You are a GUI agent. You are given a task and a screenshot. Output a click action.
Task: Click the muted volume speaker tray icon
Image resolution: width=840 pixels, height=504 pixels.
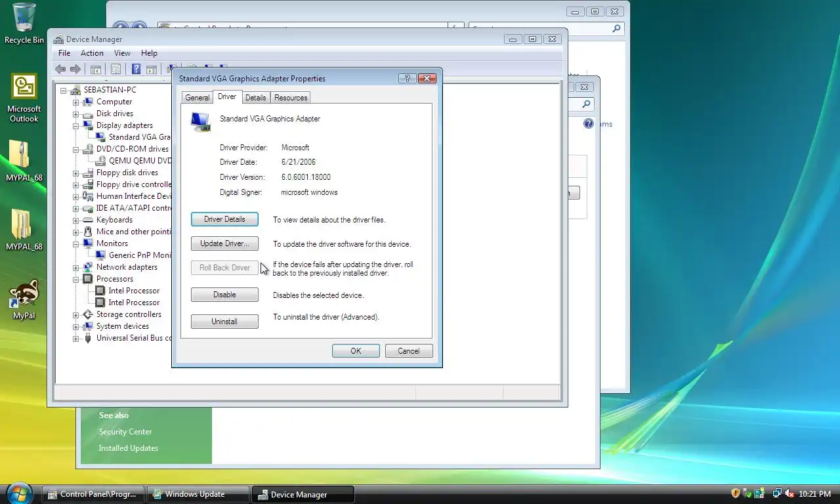pyautogui.click(x=789, y=493)
